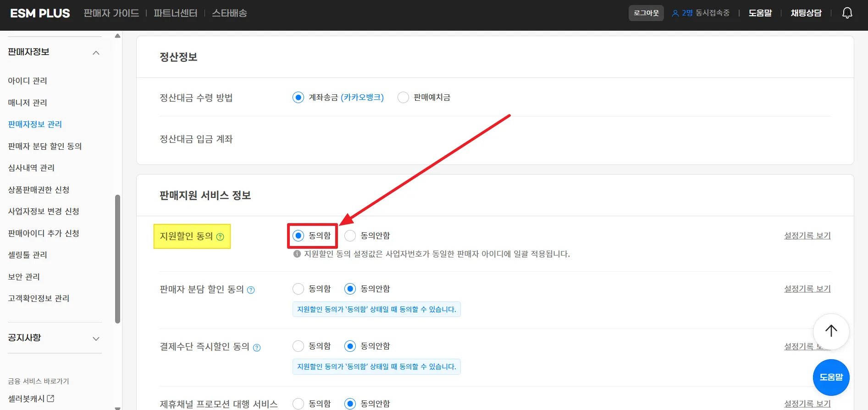Open 스타배송 in top navigation
The image size is (868, 410).
click(229, 13)
